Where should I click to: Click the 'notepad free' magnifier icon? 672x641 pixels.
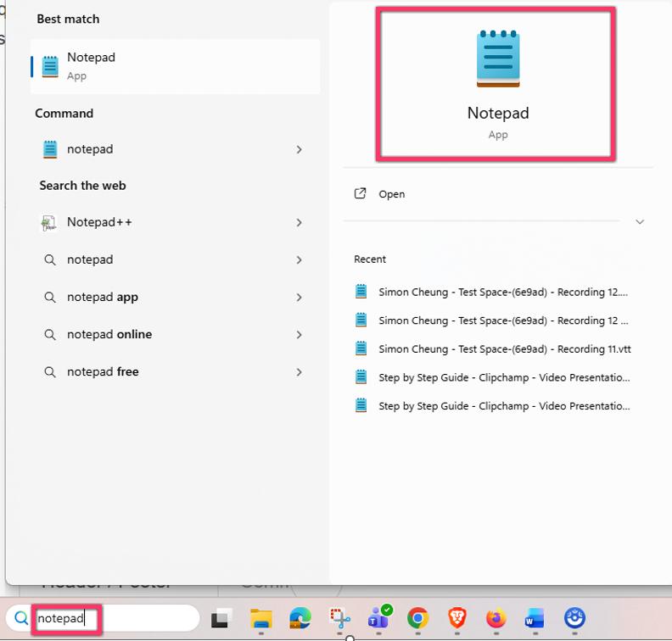50,371
